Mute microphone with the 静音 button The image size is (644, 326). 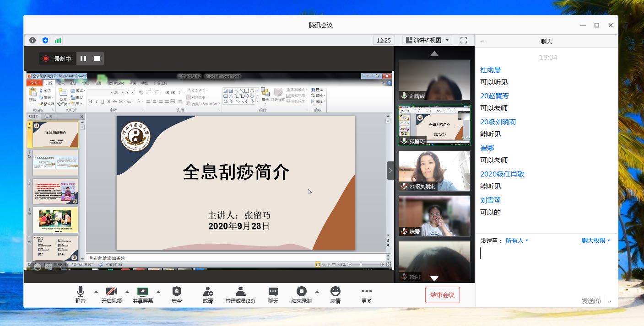click(x=81, y=294)
